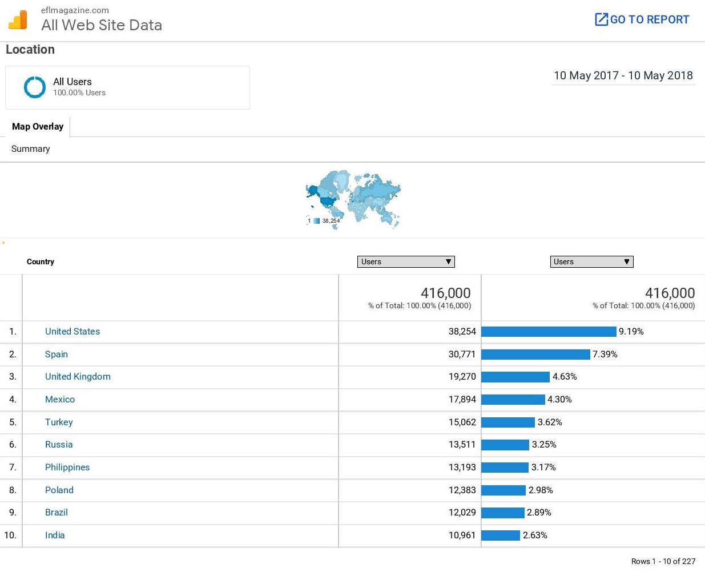Image resolution: width=705 pixels, height=588 pixels.
Task: Open the Spain country link
Action: [x=57, y=354]
